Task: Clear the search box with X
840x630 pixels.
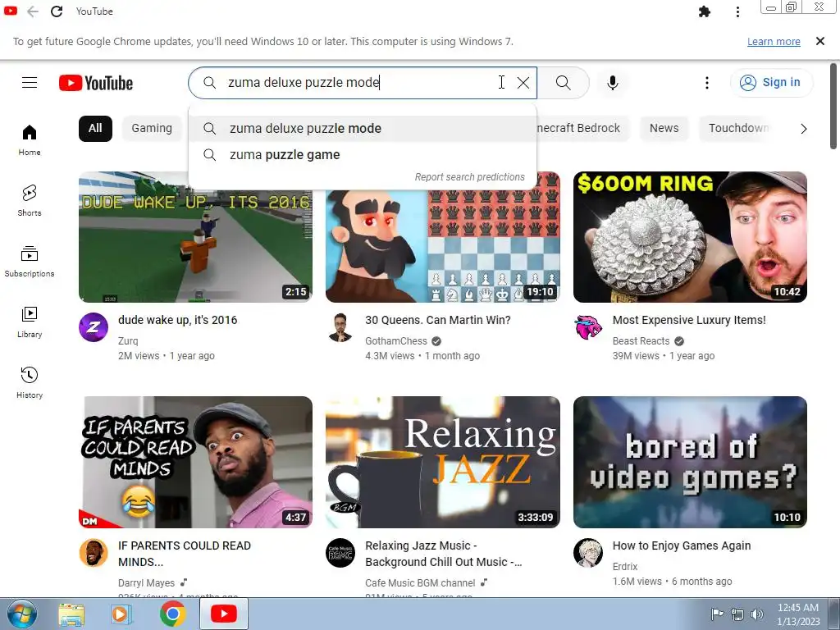Action: pyautogui.click(x=523, y=83)
